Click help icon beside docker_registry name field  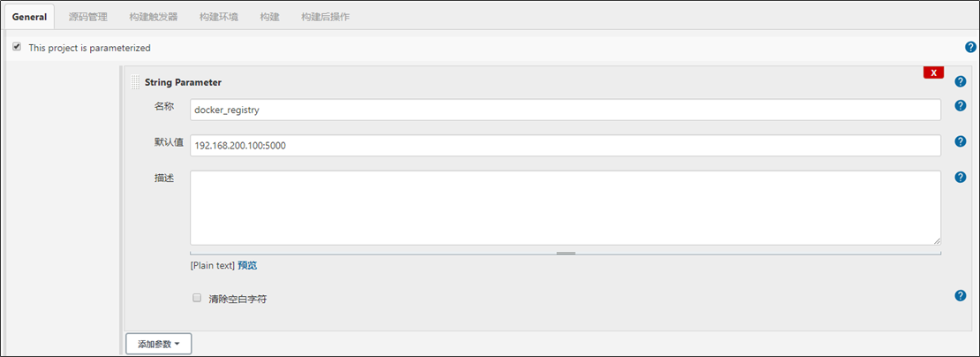point(960,106)
